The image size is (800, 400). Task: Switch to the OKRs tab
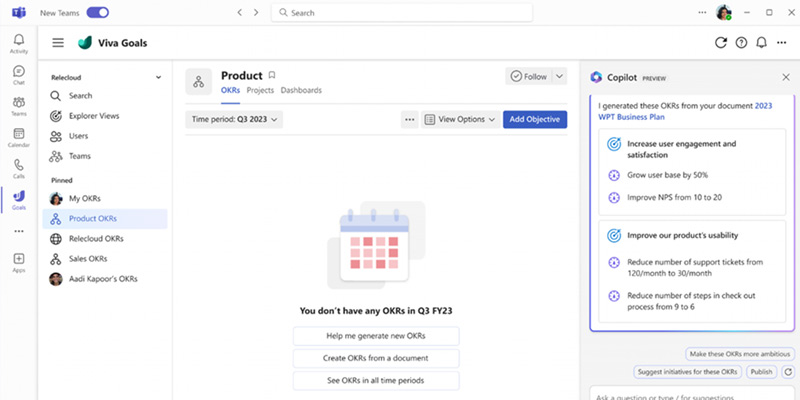click(x=231, y=90)
